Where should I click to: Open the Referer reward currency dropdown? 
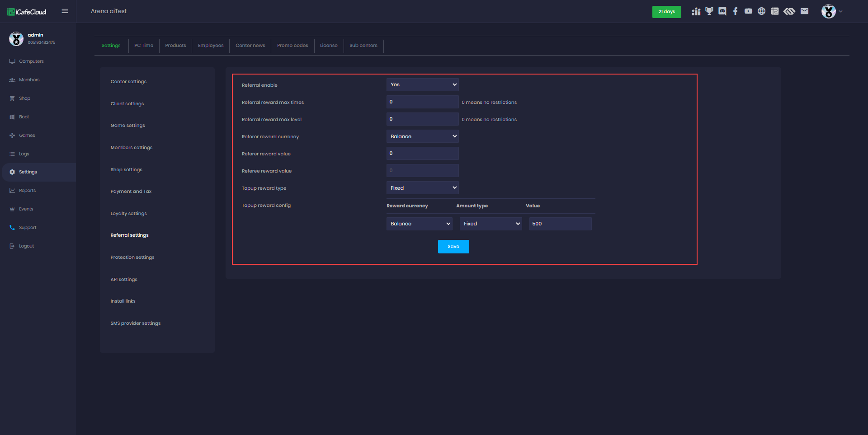(x=422, y=136)
